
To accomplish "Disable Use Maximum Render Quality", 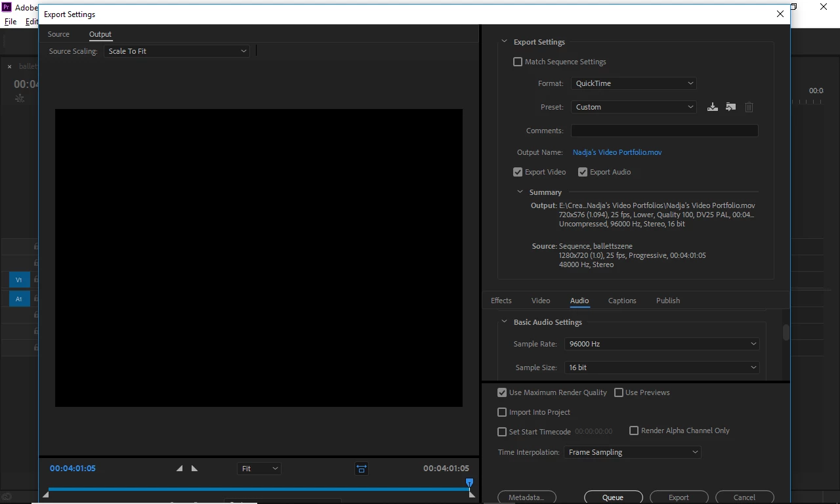I will point(502,392).
